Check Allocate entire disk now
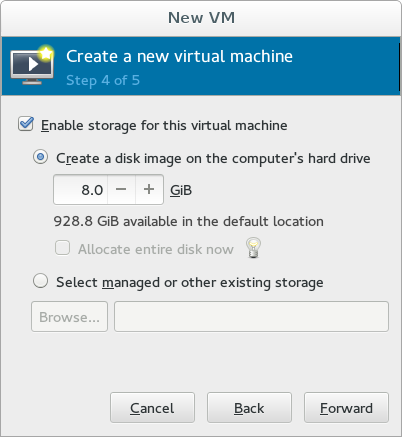The image size is (402, 437). [x=62, y=248]
